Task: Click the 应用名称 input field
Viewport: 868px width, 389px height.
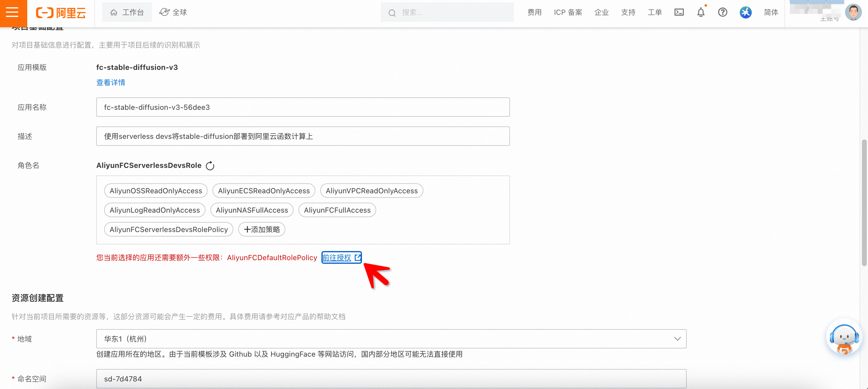Action: pyautogui.click(x=303, y=107)
